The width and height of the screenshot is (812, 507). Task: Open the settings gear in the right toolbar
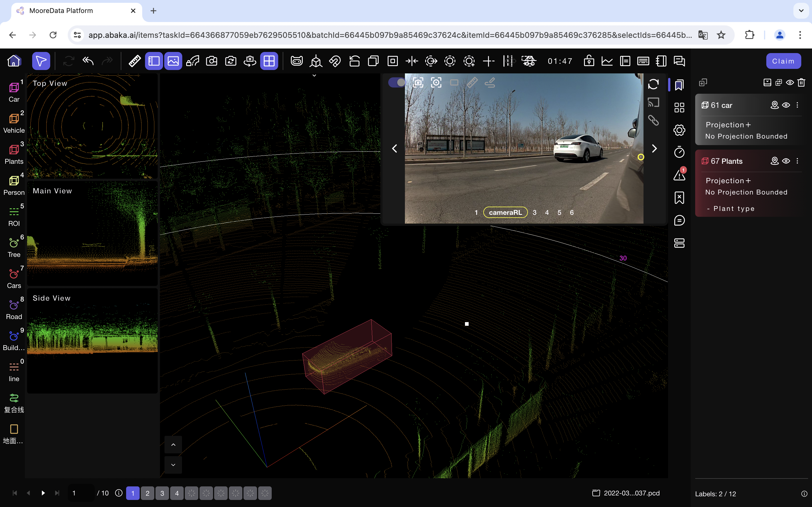(679, 130)
